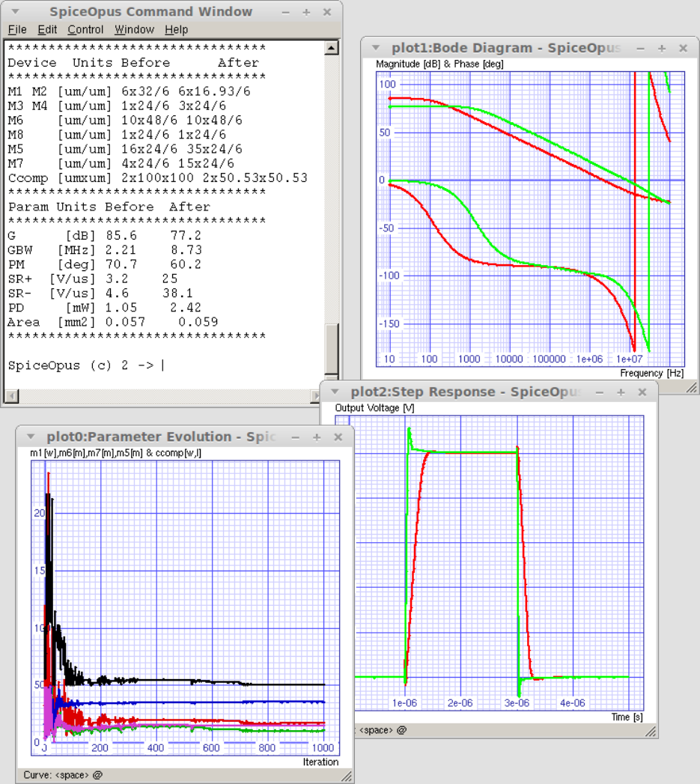Click the 'Frequency [Hz]' axis label
700x784 pixels.
pos(651,373)
